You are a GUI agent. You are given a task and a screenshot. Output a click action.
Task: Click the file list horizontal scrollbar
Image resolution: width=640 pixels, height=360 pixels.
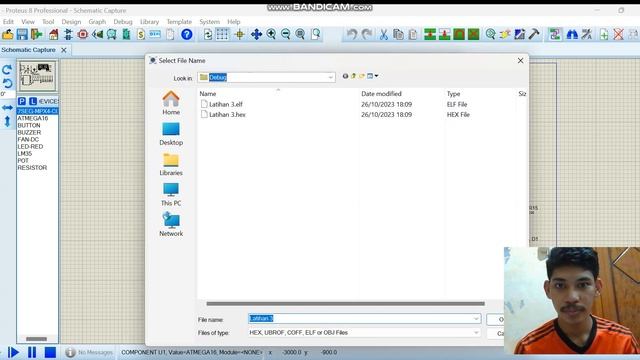point(345,304)
